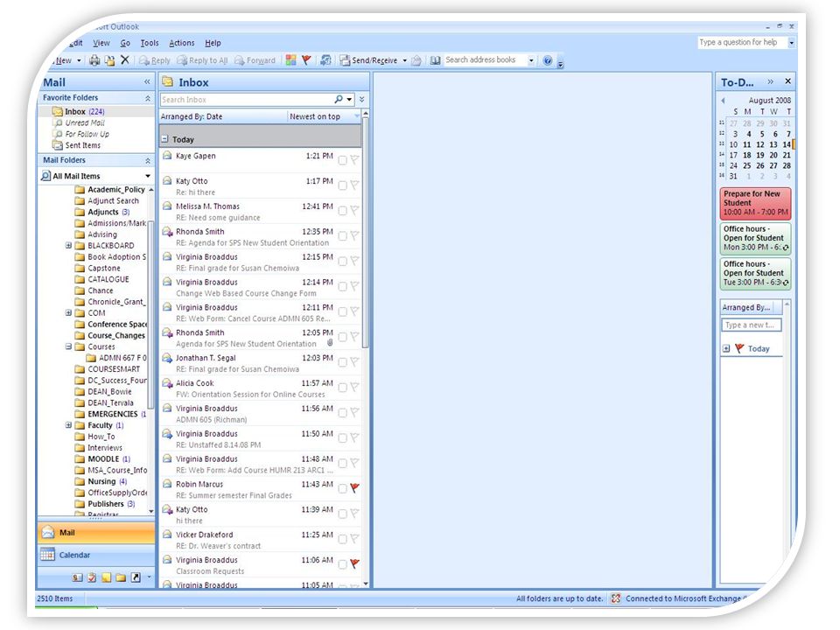This screenshot has height=630, width=840.
Task: Click the Forward button
Action: [255, 60]
